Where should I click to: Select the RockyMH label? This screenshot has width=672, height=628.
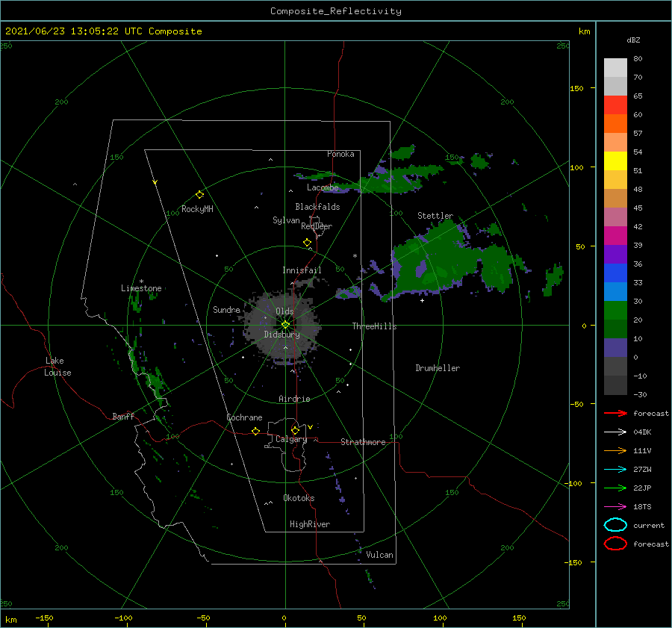[197, 209]
